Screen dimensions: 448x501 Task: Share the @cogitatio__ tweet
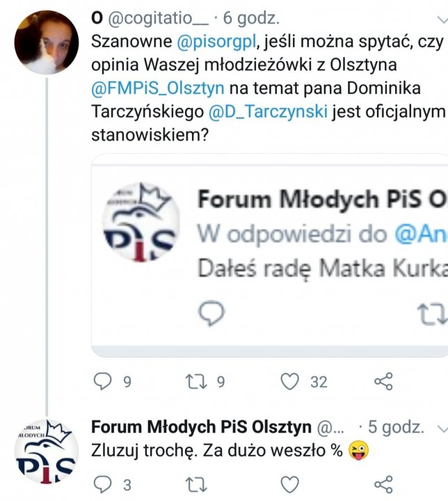(x=383, y=381)
